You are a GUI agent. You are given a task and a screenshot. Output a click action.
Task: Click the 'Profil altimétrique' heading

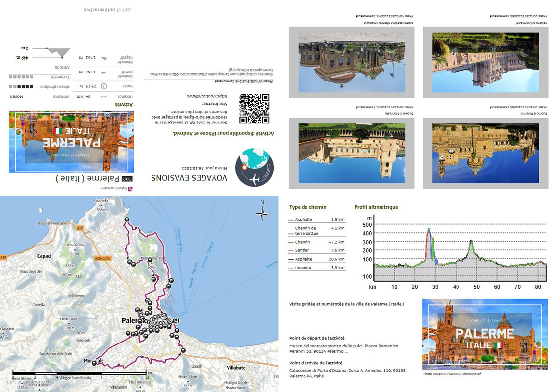376,207
